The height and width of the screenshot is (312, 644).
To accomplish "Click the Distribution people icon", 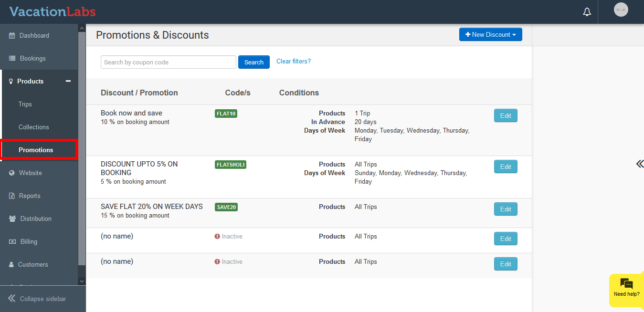I will click(x=12, y=219).
